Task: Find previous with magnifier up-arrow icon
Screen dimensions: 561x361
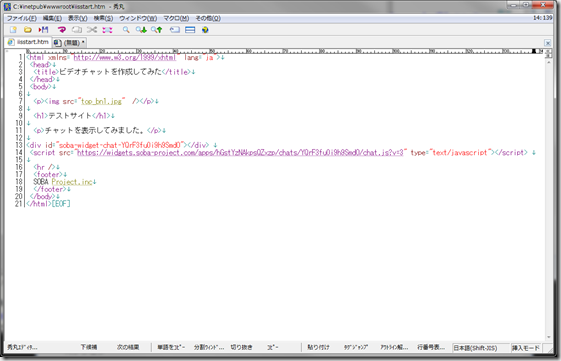Action: (156, 30)
